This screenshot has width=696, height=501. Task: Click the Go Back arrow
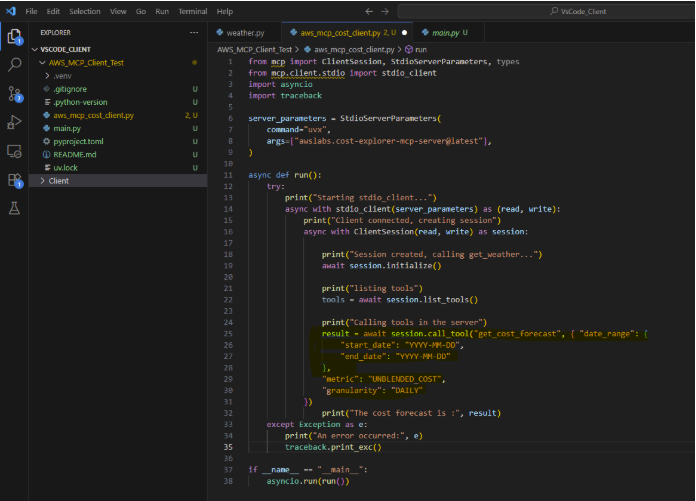pyautogui.click(x=369, y=12)
